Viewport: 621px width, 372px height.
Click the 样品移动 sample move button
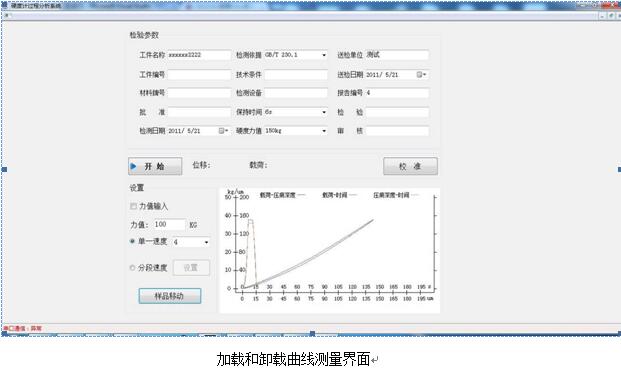(170, 296)
